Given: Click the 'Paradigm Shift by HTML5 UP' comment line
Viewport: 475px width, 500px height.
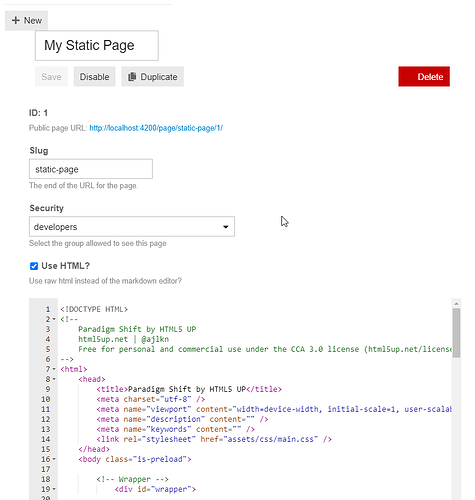Looking at the screenshot, I should [x=137, y=329].
